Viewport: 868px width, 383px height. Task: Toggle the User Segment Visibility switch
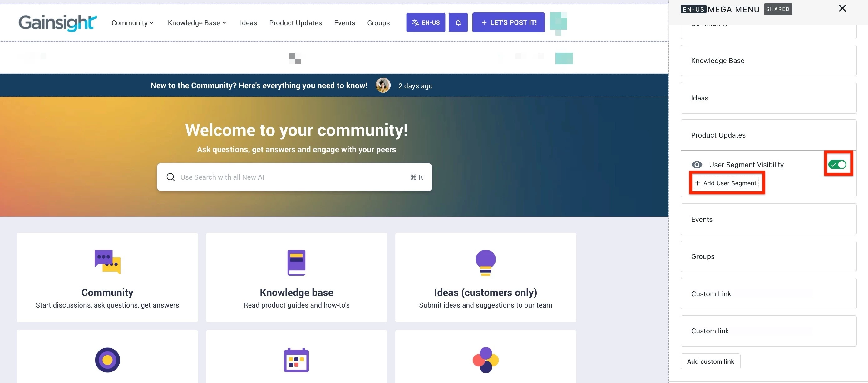click(x=837, y=165)
